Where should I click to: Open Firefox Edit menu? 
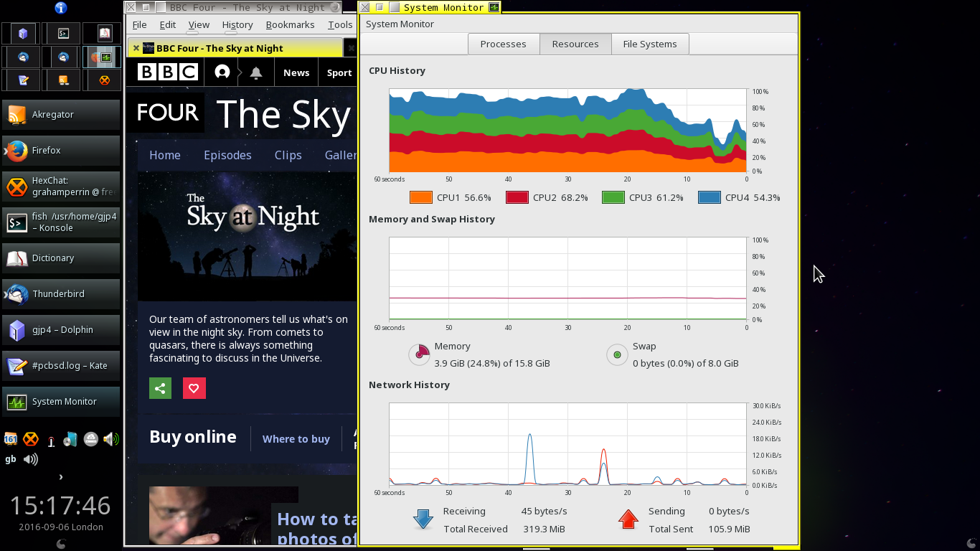coord(167,24)
